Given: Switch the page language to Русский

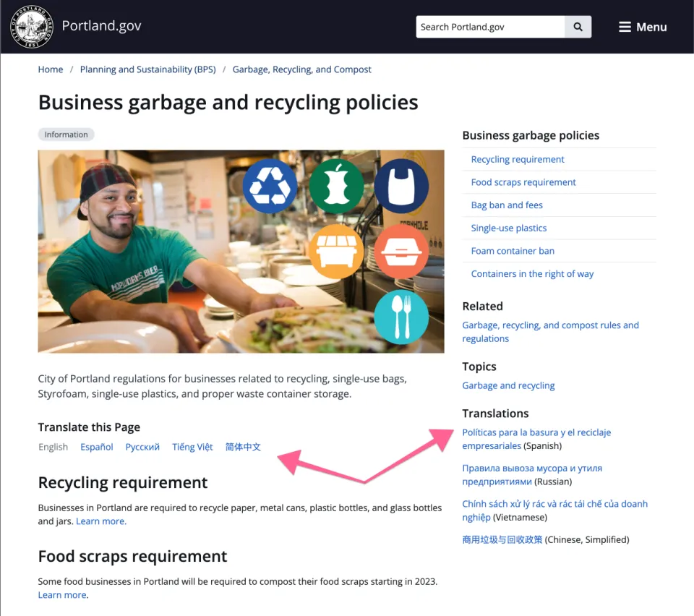Looking at the screenshot, I should click(142, 447).
